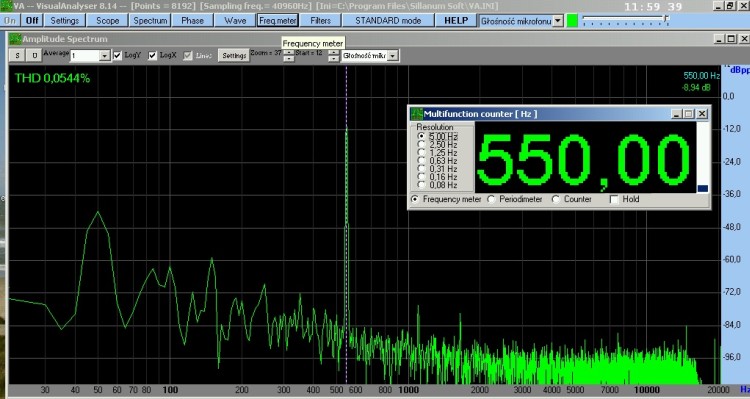Select 0,08 Hz resolution
The width and height of the screenshot is (750, 399).
421,185
